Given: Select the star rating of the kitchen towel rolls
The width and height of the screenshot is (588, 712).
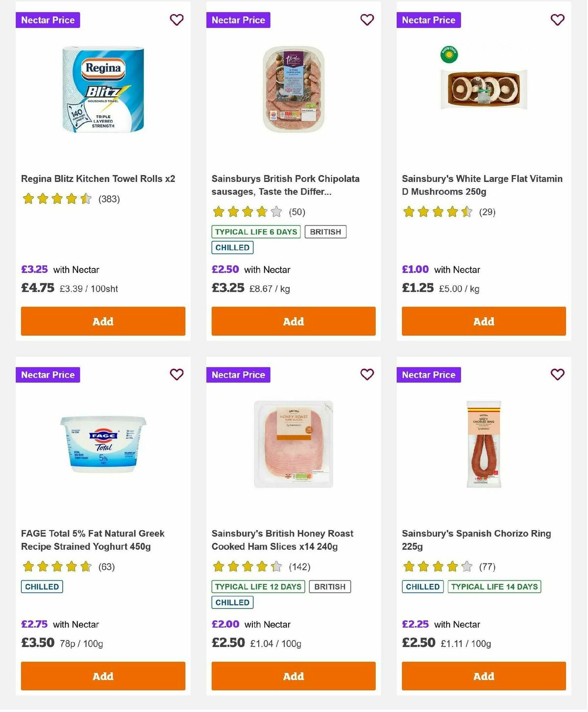Looking at the screenshot, I should (x=57, y=199).
